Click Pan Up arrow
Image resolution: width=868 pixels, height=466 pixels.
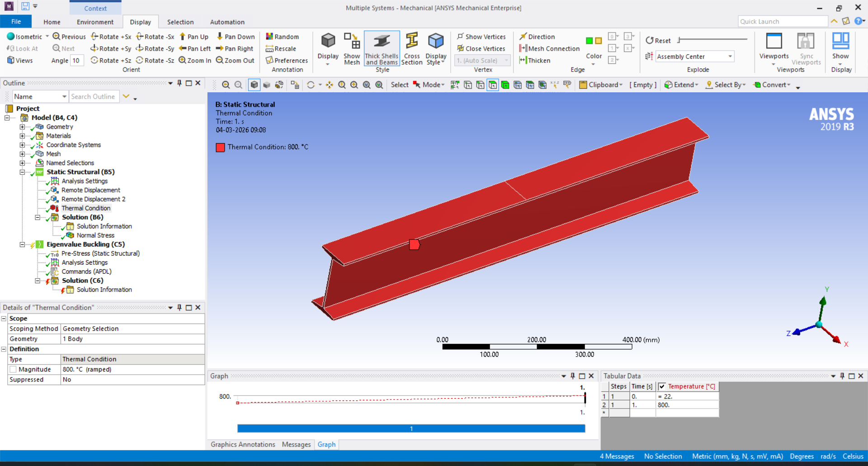[194, 37]
